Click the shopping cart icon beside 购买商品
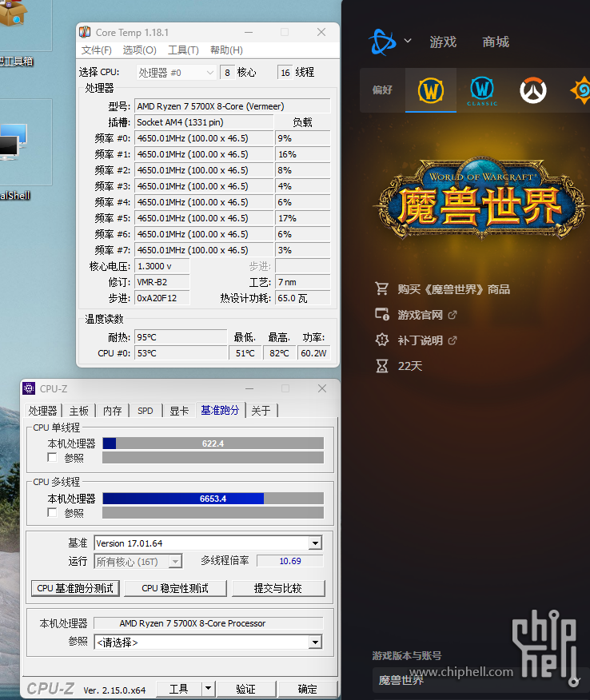 [x=382, y=288]
